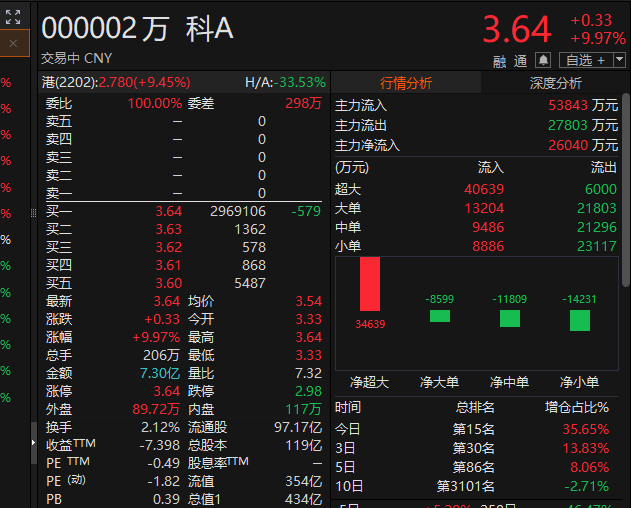
Task: Select the 行情分析 tab
Action: [406, 83]
